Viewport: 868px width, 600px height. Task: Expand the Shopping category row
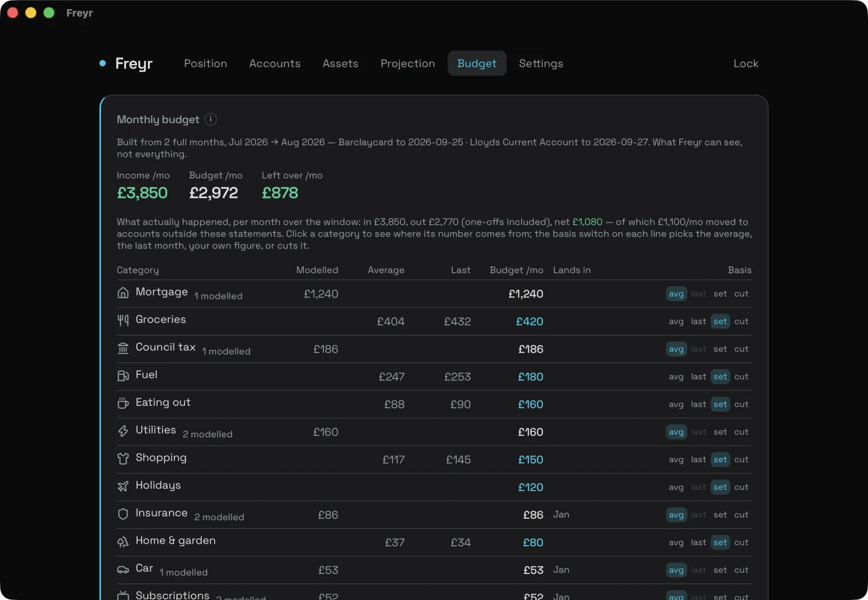point(434,460)
